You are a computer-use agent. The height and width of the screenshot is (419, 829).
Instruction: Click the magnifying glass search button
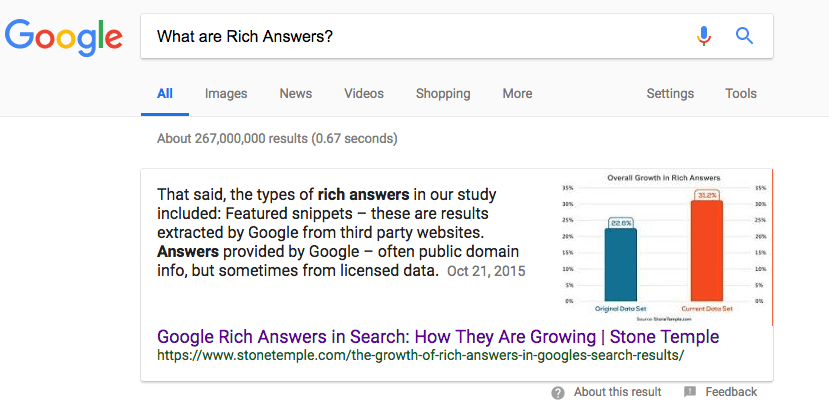coord(744,36)
